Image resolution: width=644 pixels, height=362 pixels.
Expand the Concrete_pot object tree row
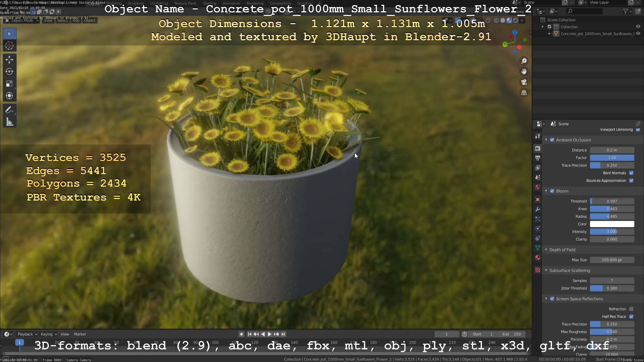549,34
